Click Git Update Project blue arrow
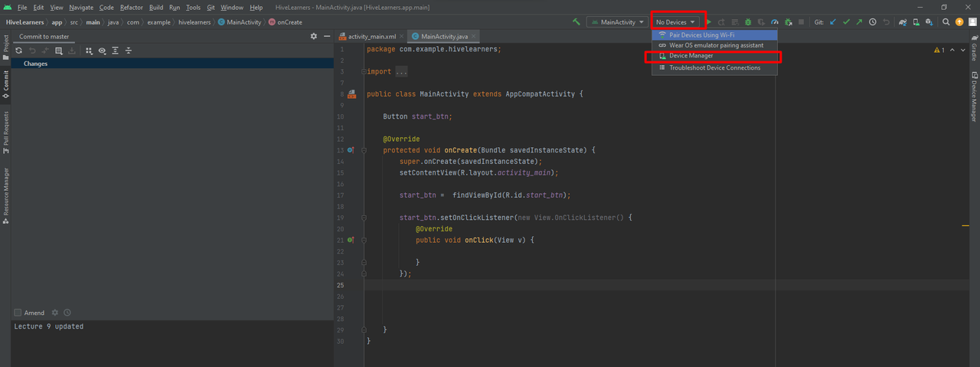 (x=833, y=22)
